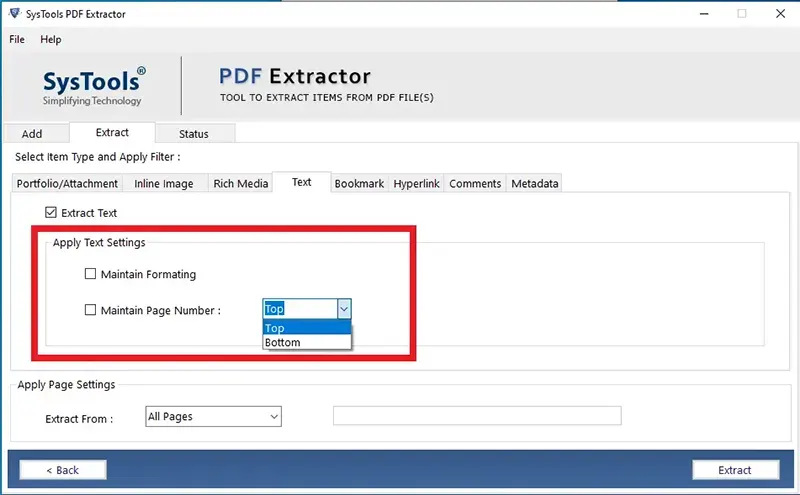The height and width of the screenshot is (495, 800).
Task: Uncheck the Extract Text checkbox
Action: coord(51,212)
